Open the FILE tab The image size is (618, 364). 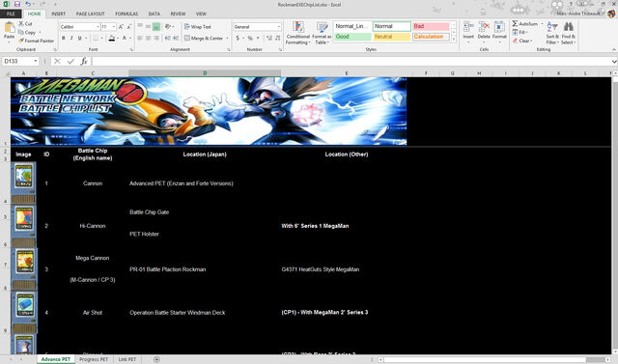point(11,14)
